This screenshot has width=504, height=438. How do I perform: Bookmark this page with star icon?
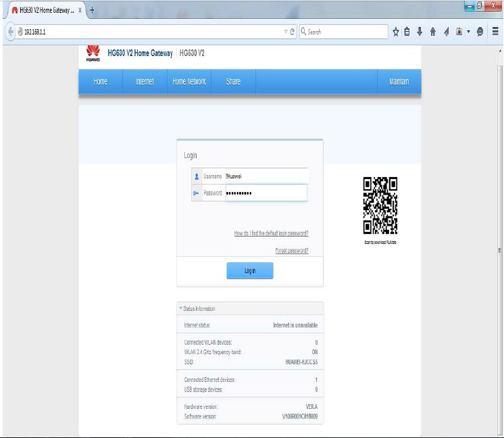396,32
